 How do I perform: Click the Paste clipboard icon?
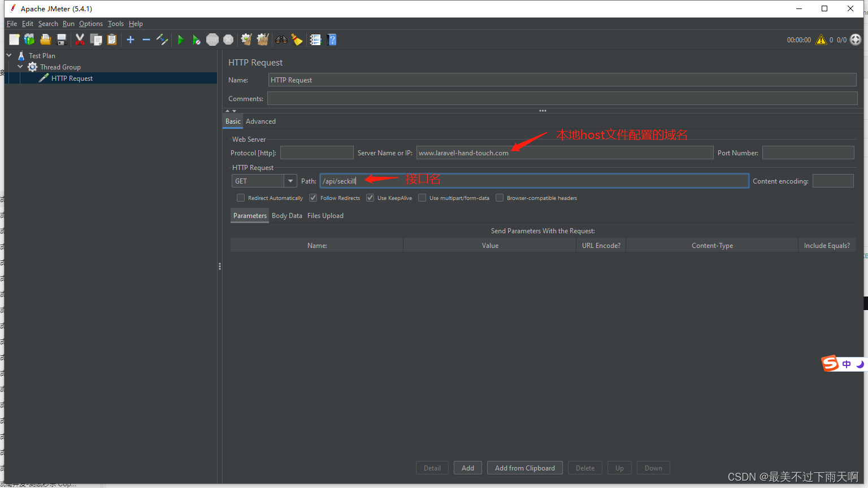click(112, 40)
